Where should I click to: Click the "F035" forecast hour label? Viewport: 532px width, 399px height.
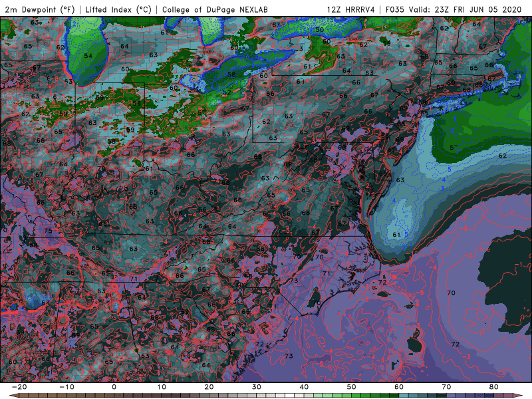point(394,10)
